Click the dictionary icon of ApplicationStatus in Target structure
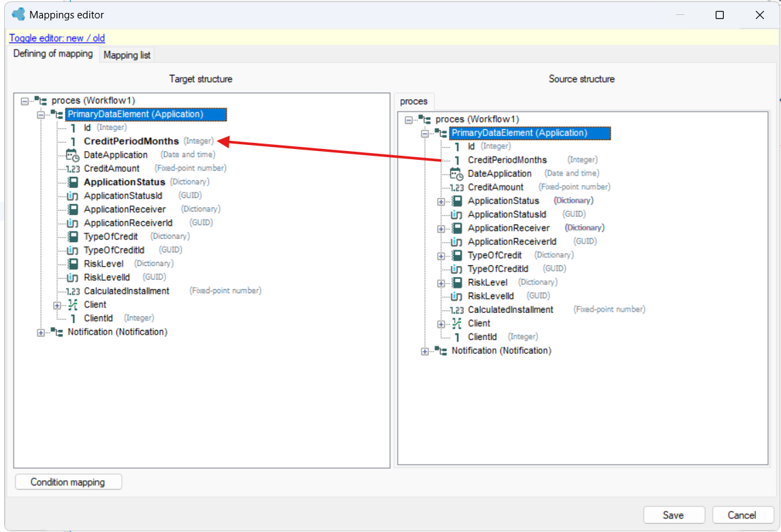 pos(73,182)
